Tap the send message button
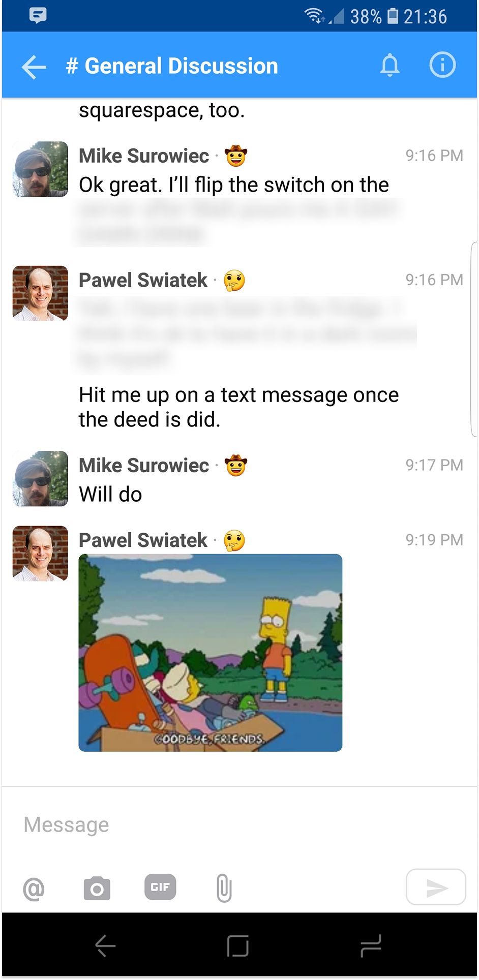The height and width of the screenshot is (980, 479). 436,887
